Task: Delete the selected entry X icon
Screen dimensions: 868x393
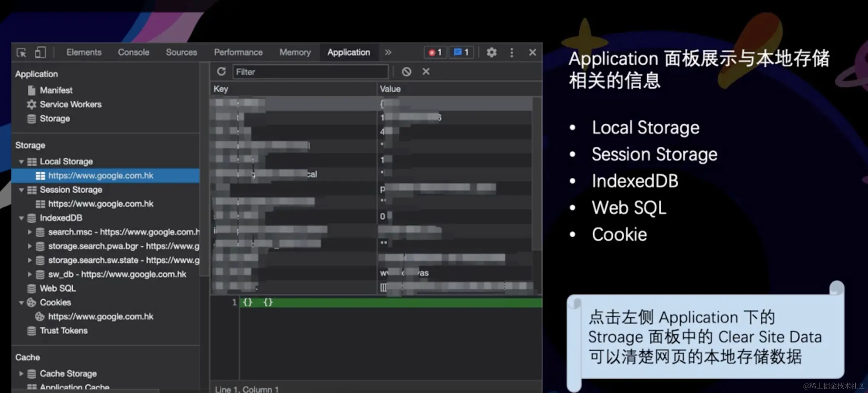Action: click(x=426, y=72)
